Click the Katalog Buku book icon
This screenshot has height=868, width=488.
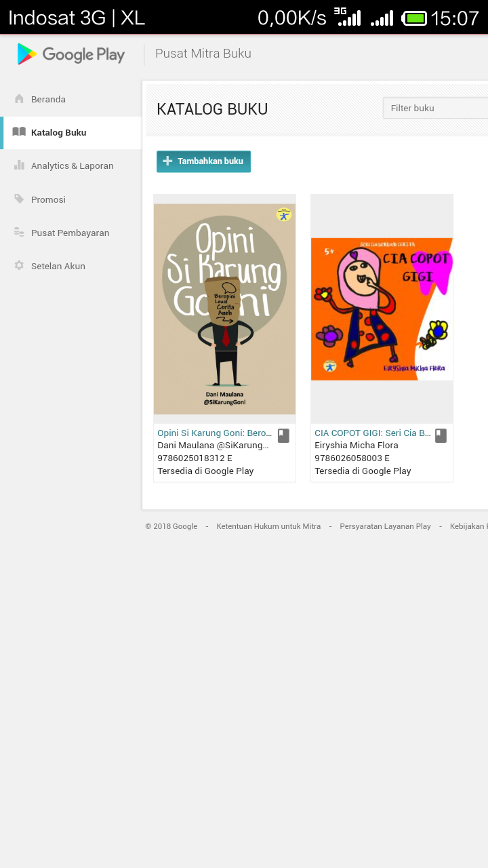tap(19, 132)
